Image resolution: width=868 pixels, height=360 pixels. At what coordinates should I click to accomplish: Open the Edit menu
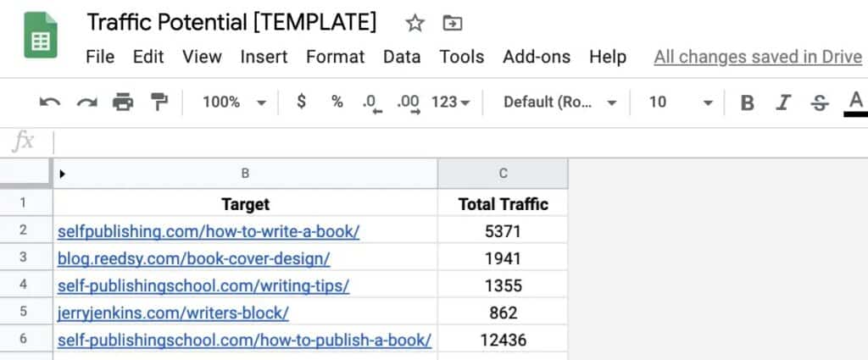pyautogui.click(x=148, y=57)
